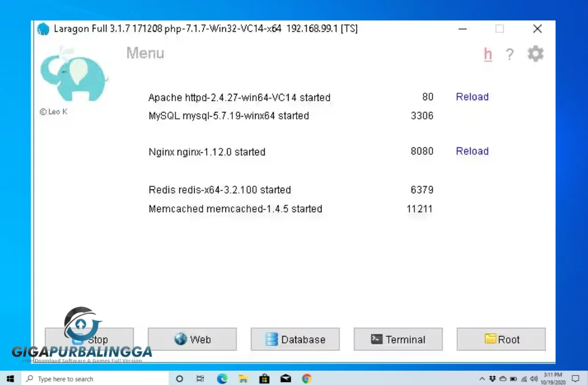Minimize the Laragon window

coord(462,29)
